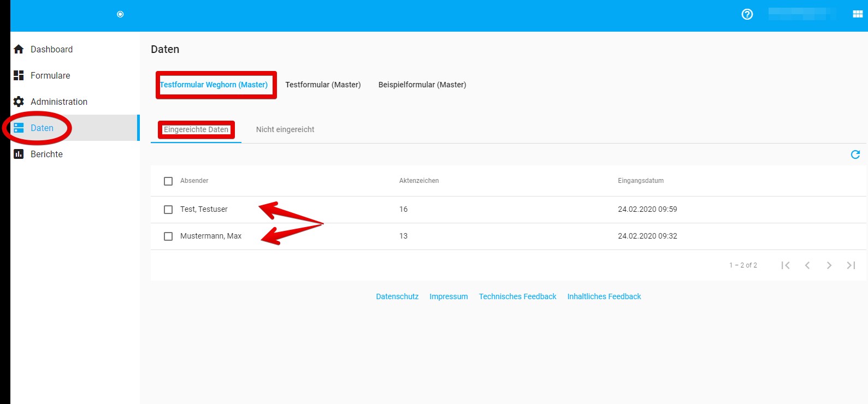The width and height of the screenshot is (868, 404).
Task: Open Berichte in the sidebar
Action: (x=75, y=154)
